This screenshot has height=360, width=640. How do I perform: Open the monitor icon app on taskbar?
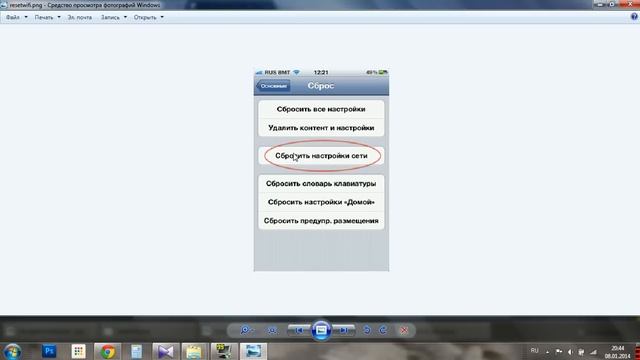[224, 351]
